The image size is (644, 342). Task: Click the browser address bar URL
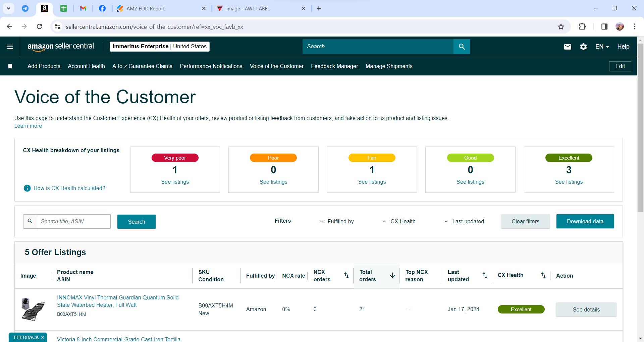point(154,27)
